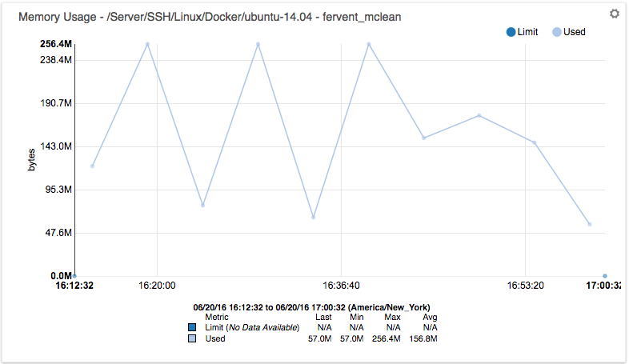The image size is (629, 364).
Task: Click the 0.0M y-axis label
Action: (61, 276)
